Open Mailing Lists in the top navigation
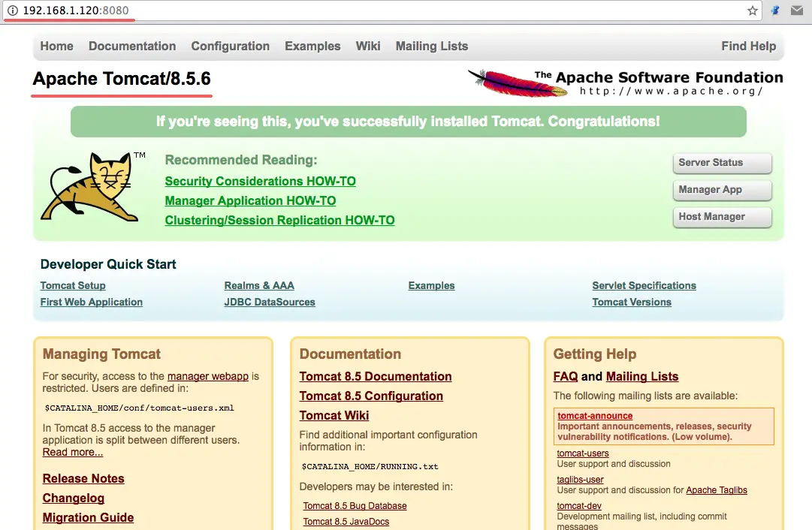This screenshot has height=530, width=812. pyautogui.click(x=432, y=46)
